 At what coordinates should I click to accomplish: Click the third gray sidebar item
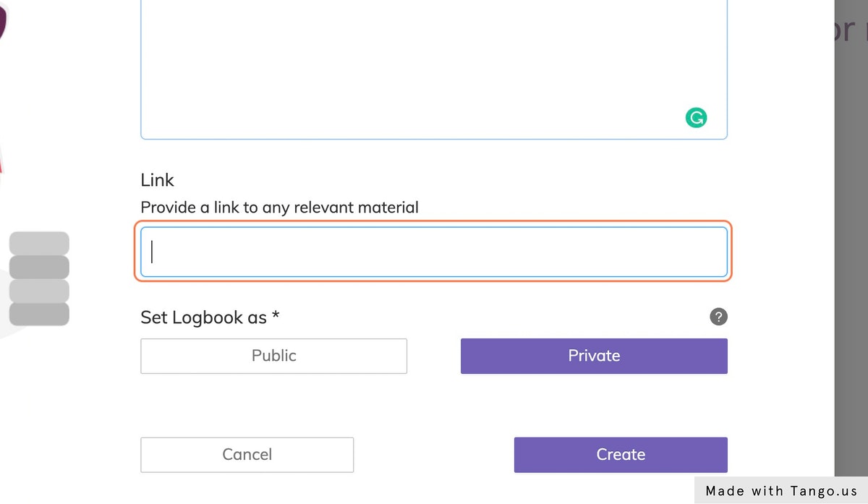click(39, 291)
